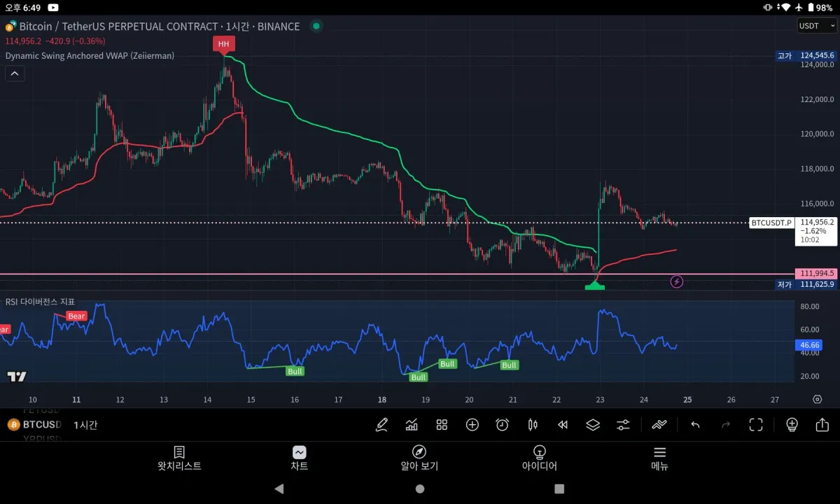Undo the last chart action
This screenshot has width=840, height=504.
695,424
